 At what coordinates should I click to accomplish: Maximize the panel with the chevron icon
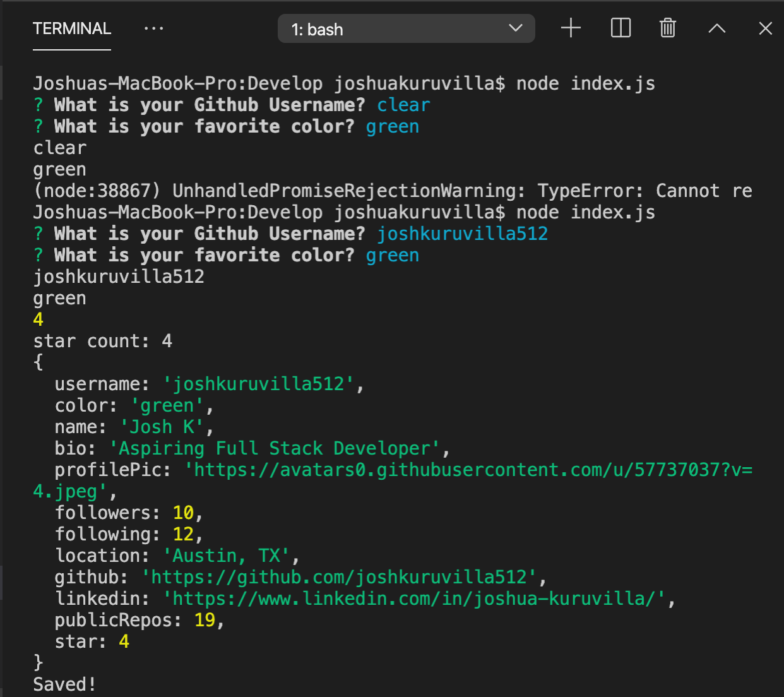point(716,28)
